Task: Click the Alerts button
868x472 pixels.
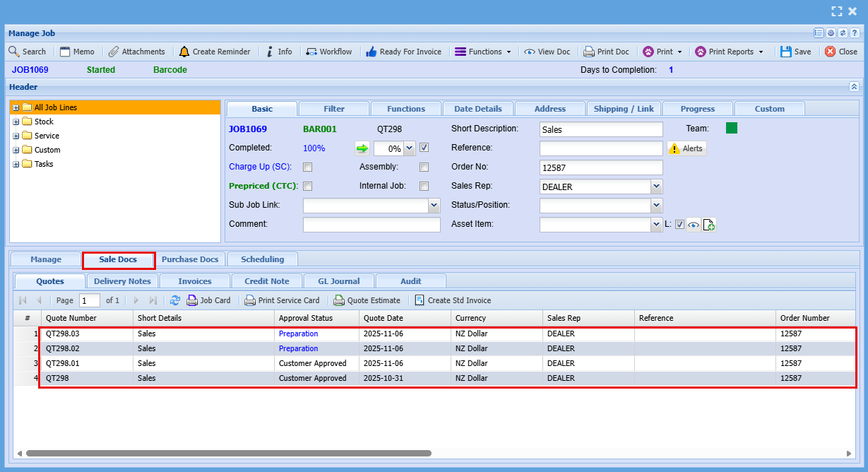Action: [686, 148]
